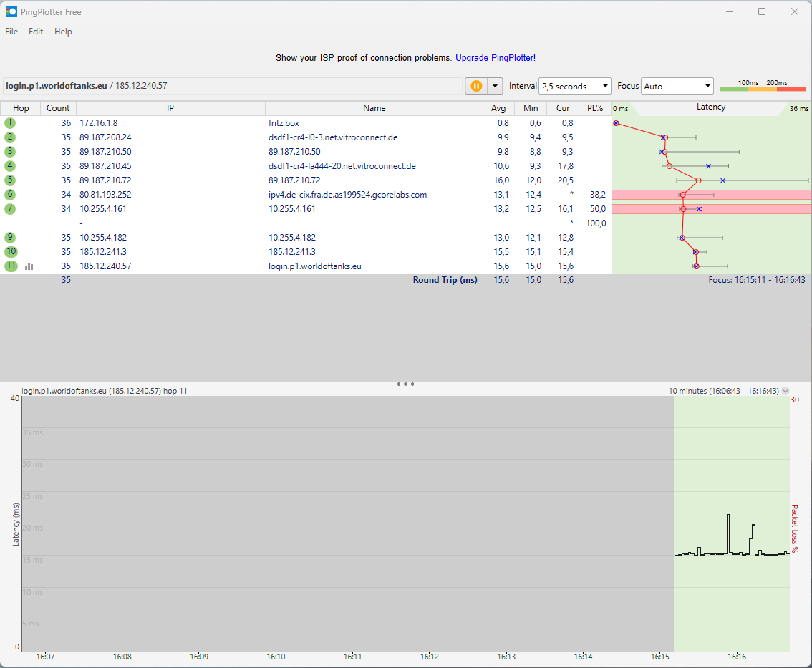Click the 16:10 tick on the timeline axis
Viewport: 812px width, 668px height.
coord(276,656)
